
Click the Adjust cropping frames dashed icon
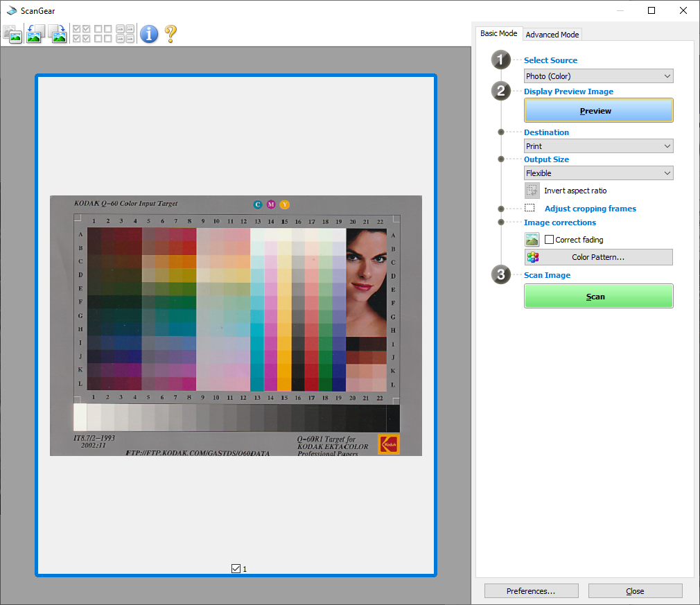point(530,208)
